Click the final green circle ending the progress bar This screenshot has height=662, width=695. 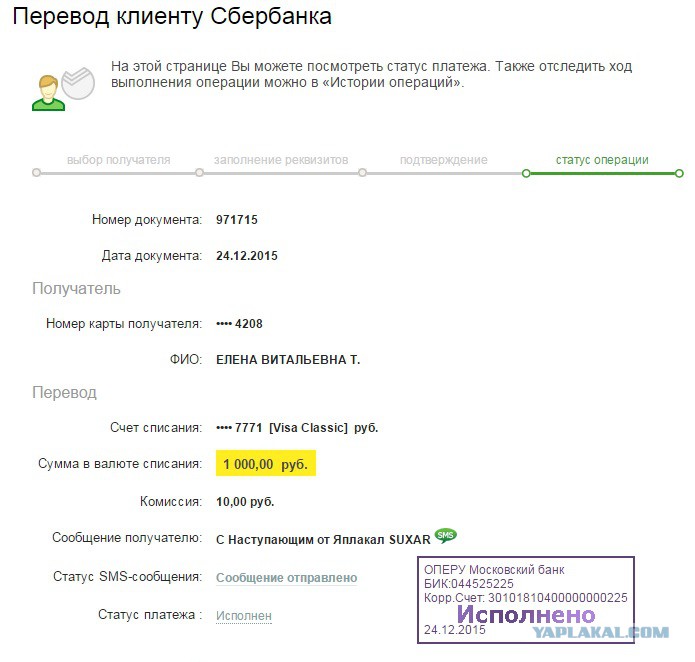tap(679, 173)
